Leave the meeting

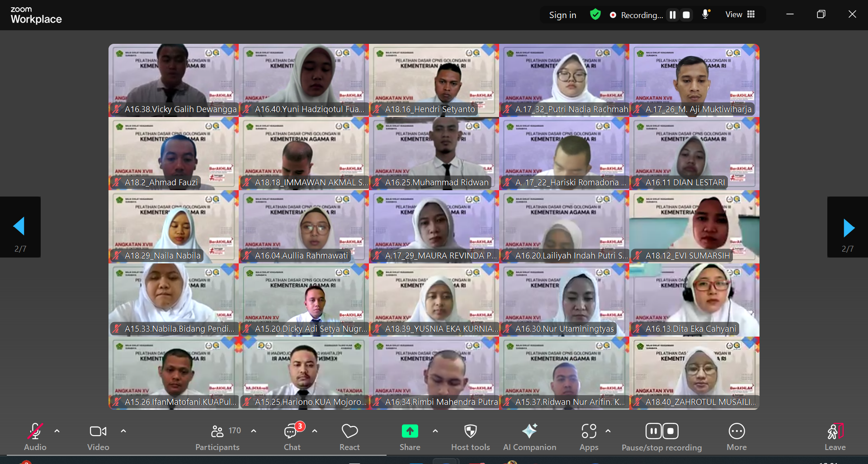835,437
